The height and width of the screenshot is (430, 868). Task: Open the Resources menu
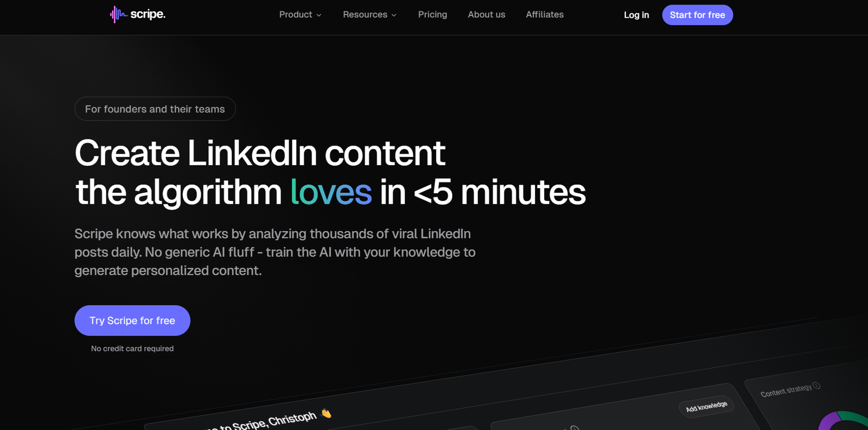(365, 15)
